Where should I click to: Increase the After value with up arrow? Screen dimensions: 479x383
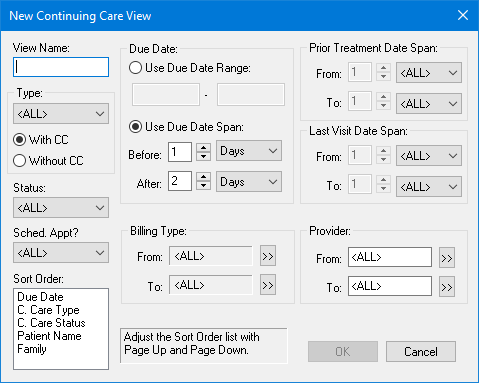point(203,177)
